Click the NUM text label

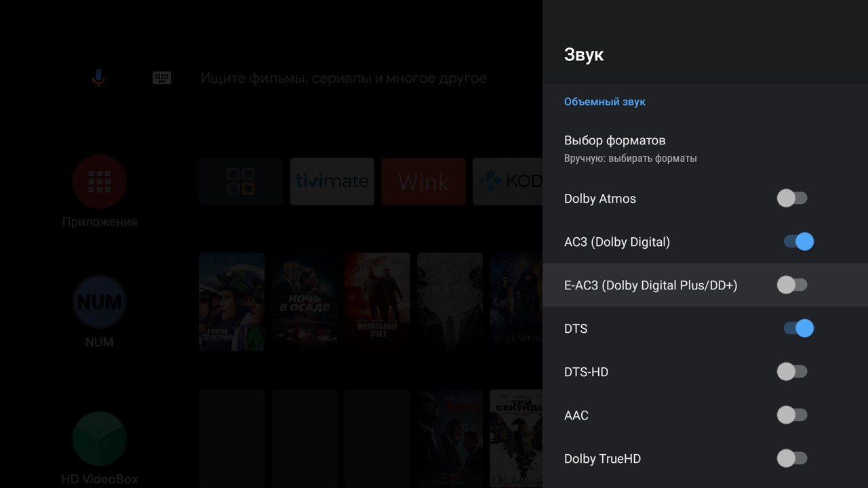pos(100,342)
